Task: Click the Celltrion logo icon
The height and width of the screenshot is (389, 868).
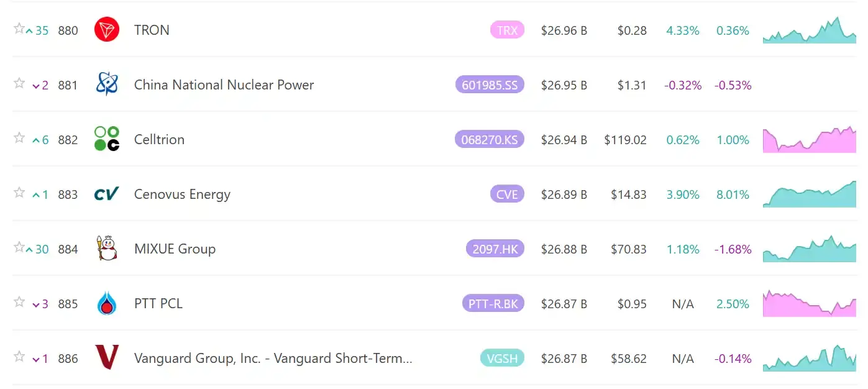Action: click(106, 139)
